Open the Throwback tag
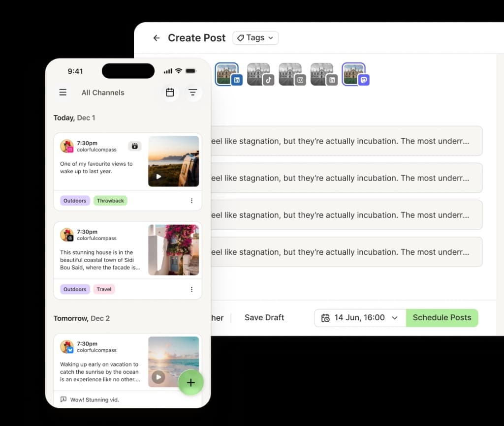Viewport: 504px width, 426px height. point(110,200)
